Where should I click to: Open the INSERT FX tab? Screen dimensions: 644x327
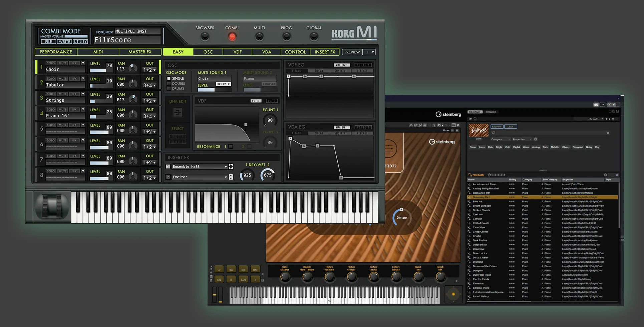325,52
